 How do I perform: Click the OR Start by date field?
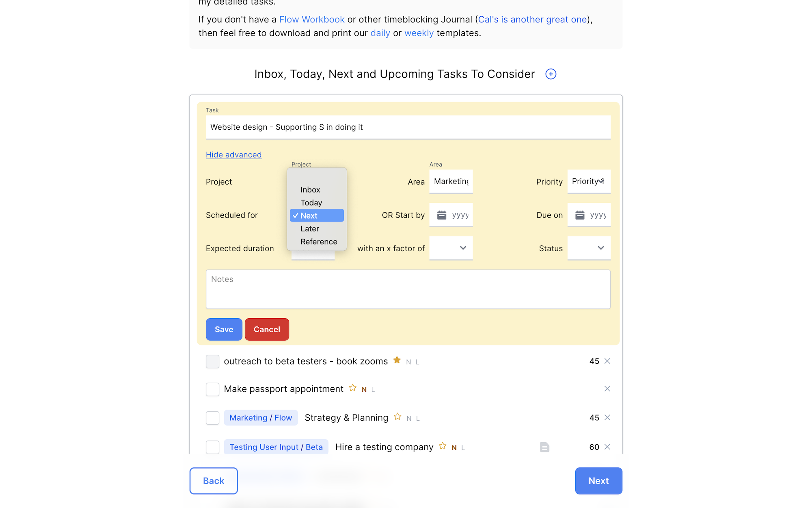tap(451, 215)
